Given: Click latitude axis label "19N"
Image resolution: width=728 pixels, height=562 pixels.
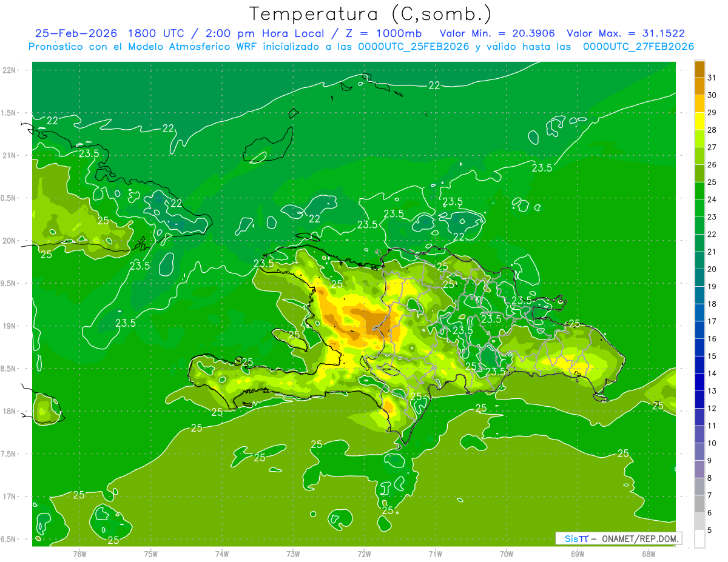Looking at the screenshot, I should pyautogui.click(x=9, y=326).
